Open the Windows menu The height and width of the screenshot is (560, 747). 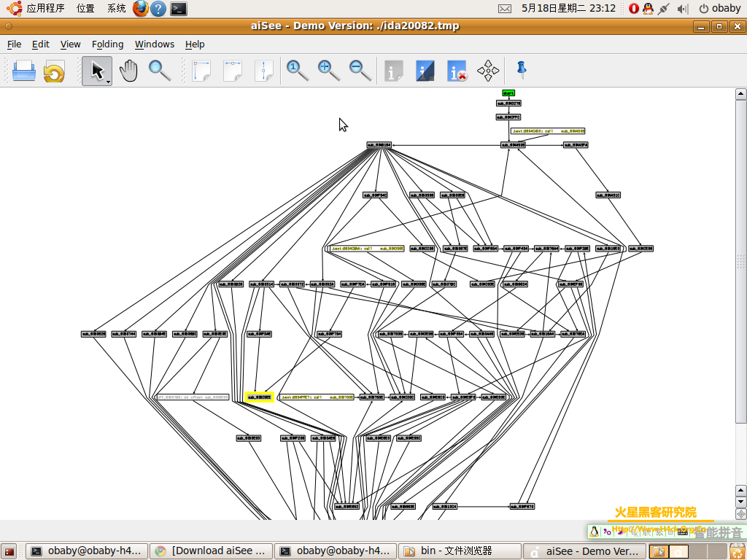pos(155,44)
